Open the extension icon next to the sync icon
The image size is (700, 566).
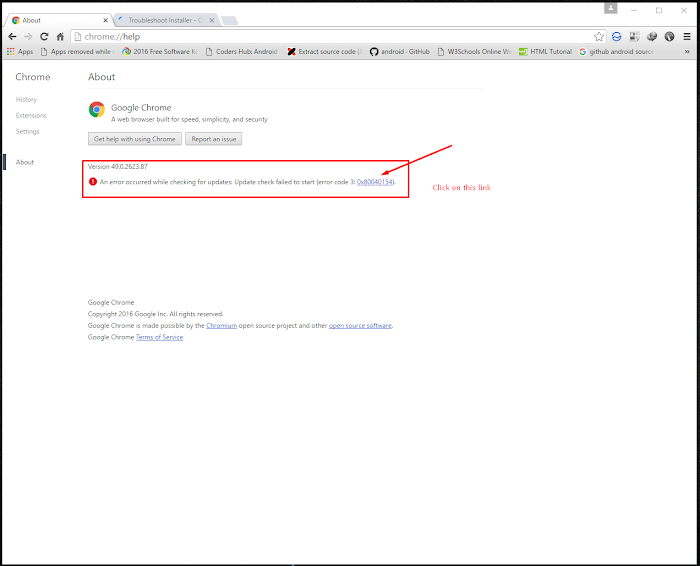click(x=634, y=37)
